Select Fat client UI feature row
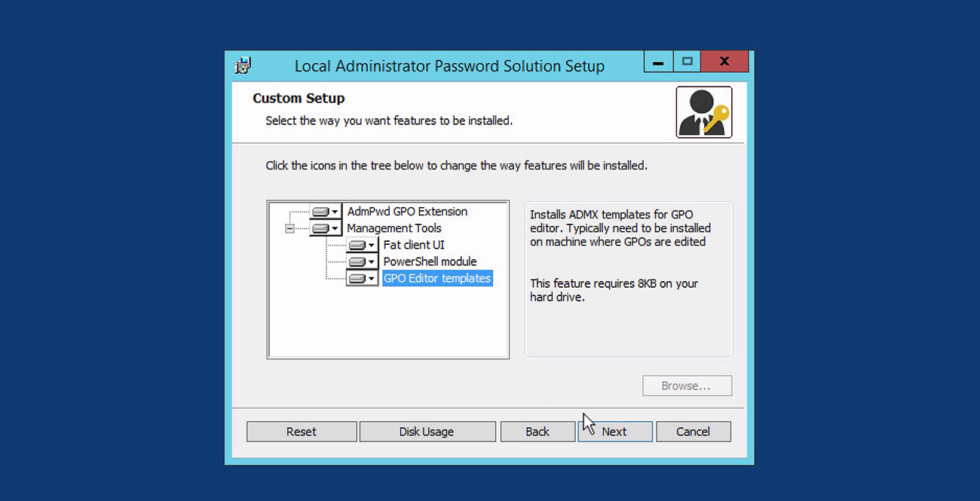The height and width of the screenshot is (501, 980). click(x=414, y=245)
